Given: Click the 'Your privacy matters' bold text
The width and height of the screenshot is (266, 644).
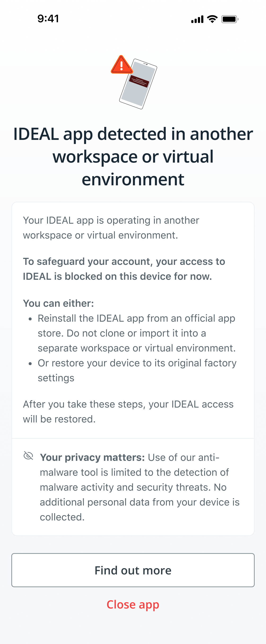Looking at the screenshot, I should pyautogui.click(x=92, y=457).
